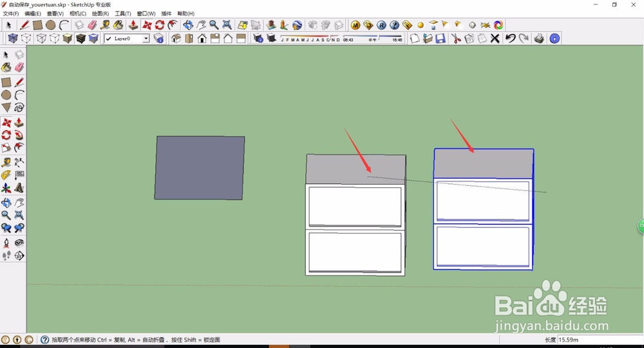Toggle Shadows display on or off
Screen dimensions: 644x348
[x=271, y=39]
